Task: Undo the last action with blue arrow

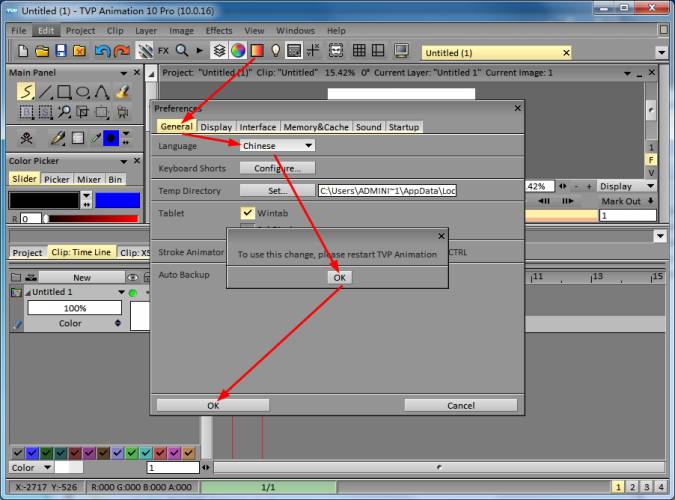Action: 102,51
